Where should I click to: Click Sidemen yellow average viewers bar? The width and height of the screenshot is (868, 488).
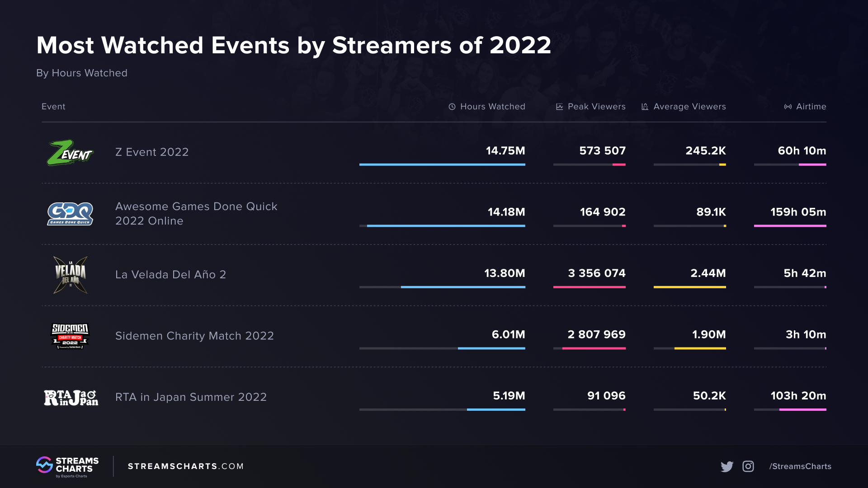point(700,348)
